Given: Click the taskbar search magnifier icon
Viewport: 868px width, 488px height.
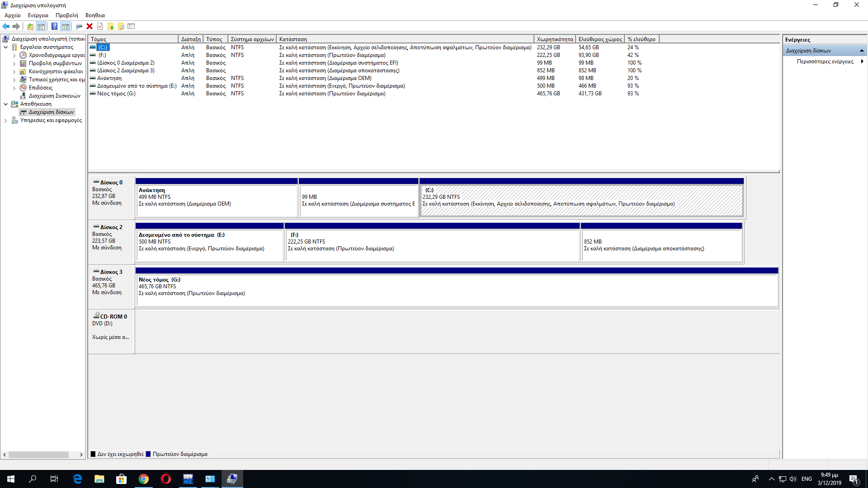Looking at the screenshot, I should [33, 479].
